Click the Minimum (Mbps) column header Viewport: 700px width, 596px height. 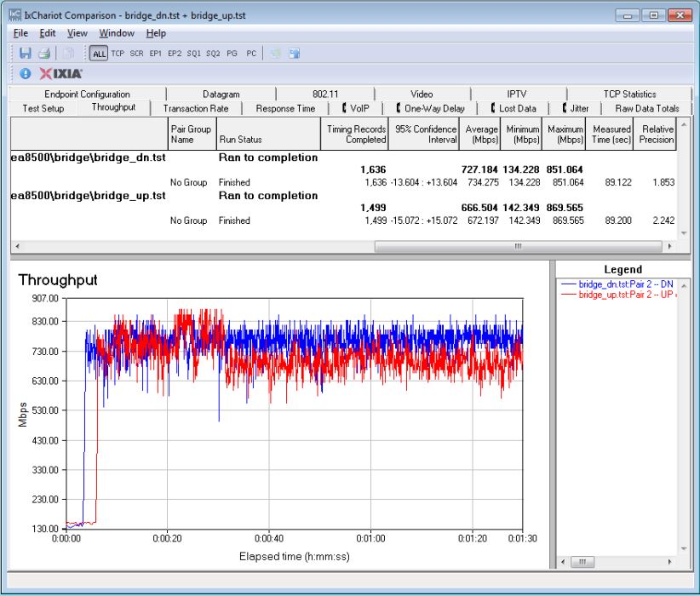521,134
